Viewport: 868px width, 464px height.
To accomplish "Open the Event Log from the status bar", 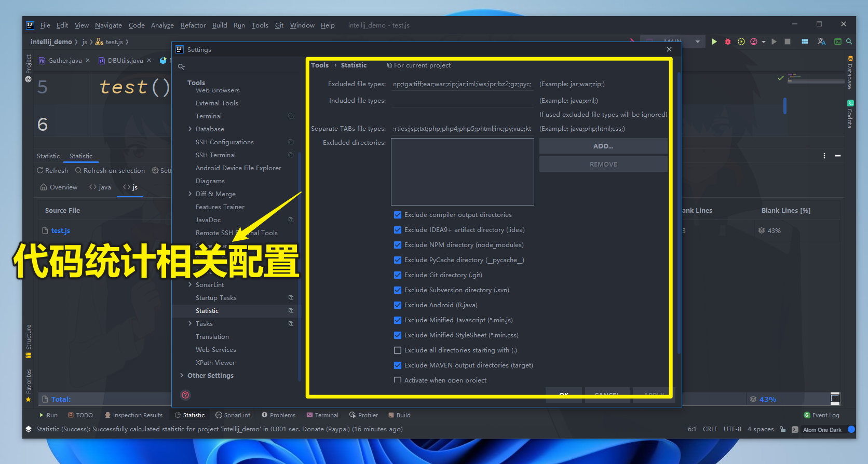I will 821,415.
